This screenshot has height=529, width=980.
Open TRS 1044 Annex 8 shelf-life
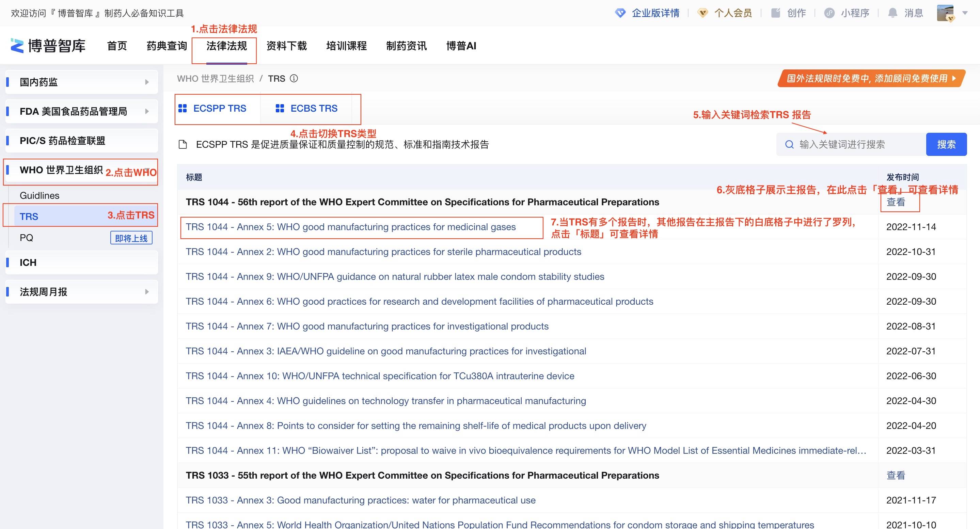pos(416,426)
